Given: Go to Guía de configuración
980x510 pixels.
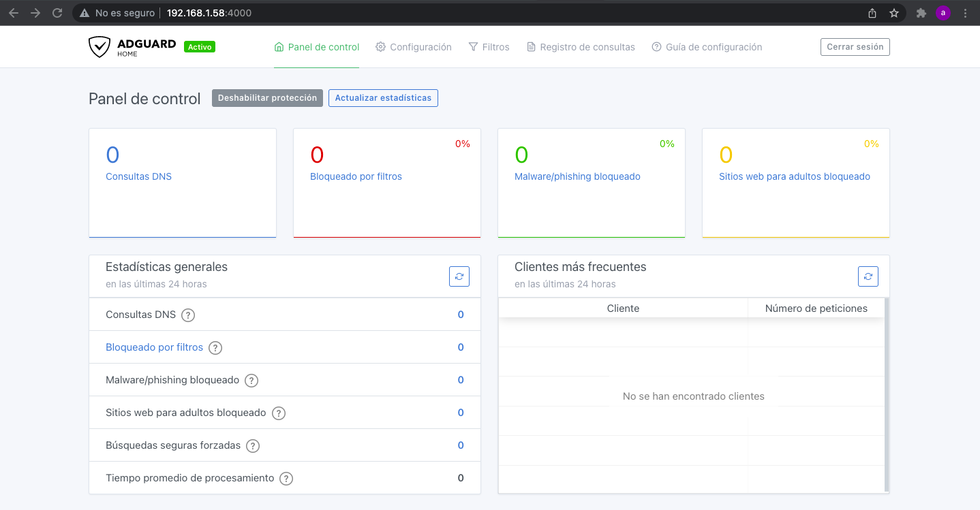Looking at the screenshot, I should pos(707,47).
